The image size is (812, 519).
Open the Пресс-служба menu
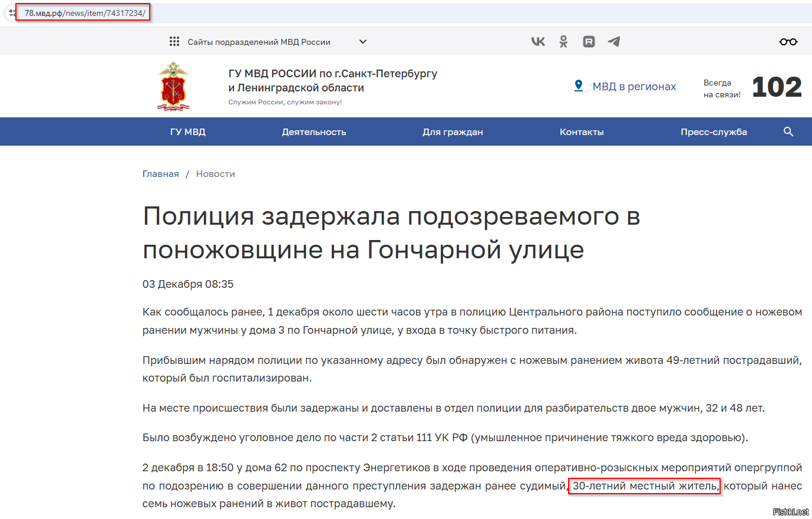click(x=714, y=132)
